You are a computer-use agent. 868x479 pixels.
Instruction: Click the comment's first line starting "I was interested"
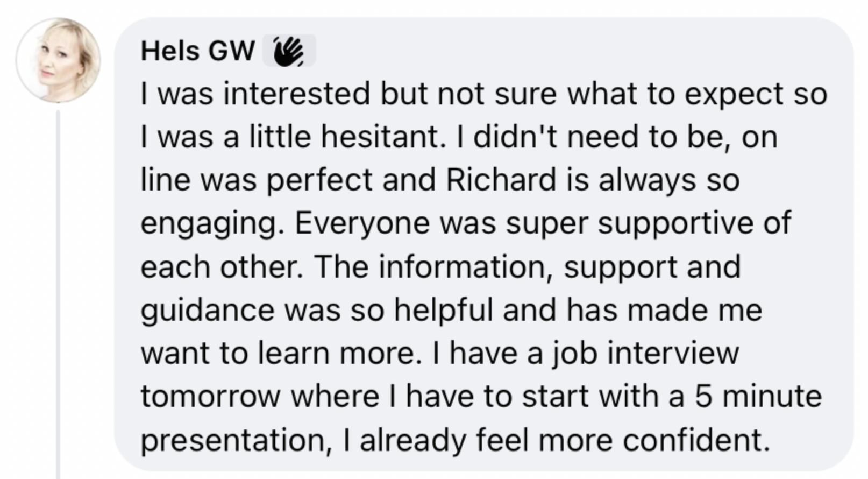[x=483, y=94]
